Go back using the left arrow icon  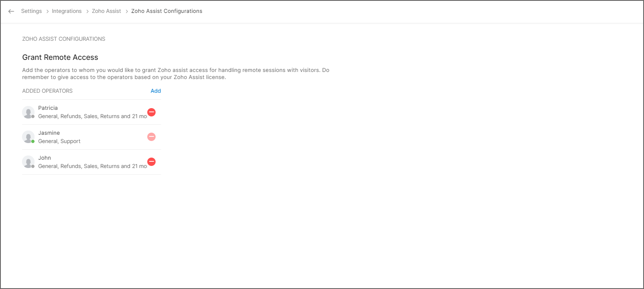click(11, 11)
